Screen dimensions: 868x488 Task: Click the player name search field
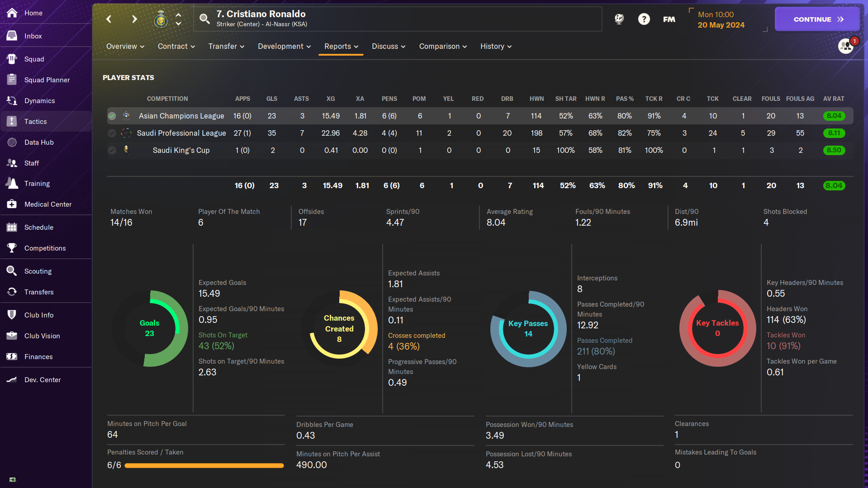(x=398, y=19)
